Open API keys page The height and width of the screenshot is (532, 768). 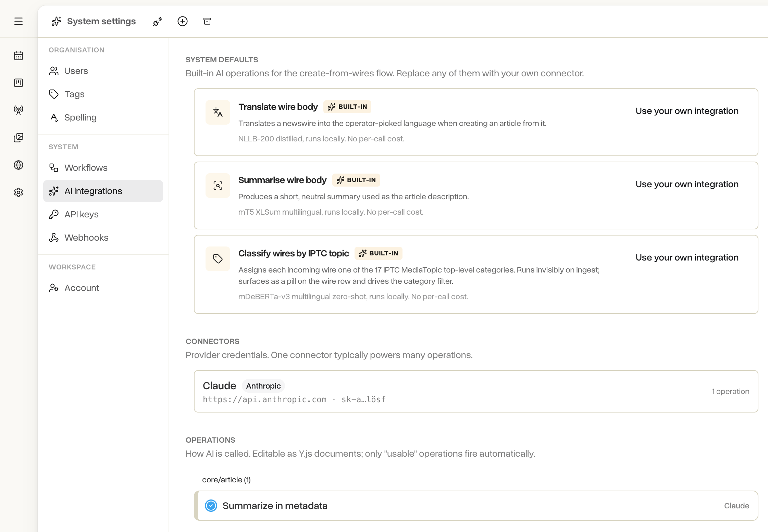pyautogui.click(x=103, y=214)
